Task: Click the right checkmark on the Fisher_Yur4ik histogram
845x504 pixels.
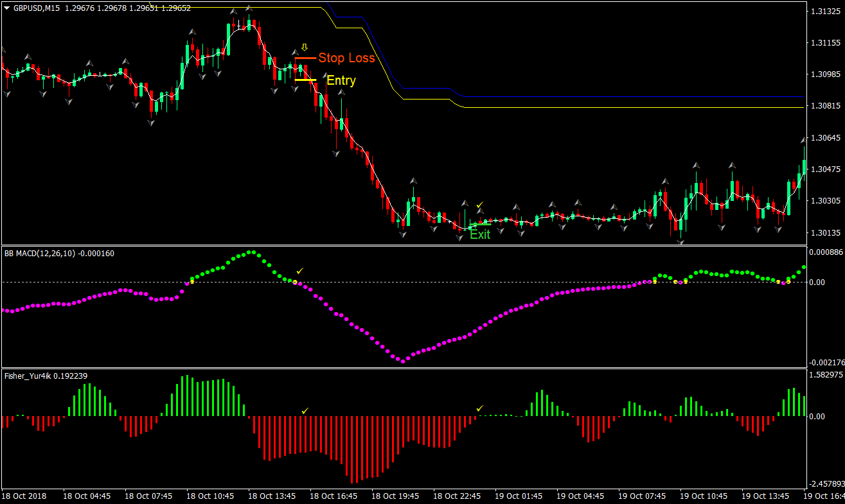Action: pyautogui.click(x=479, y=407)
